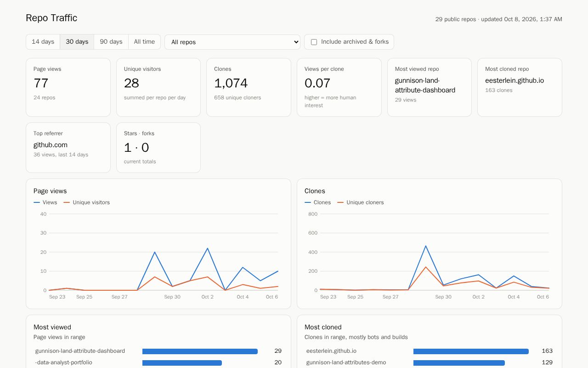Image resolution: width=588 pixels, height=368 pixels.
Task: Select the 30 days range tab
Action: (x=77, y=42)
